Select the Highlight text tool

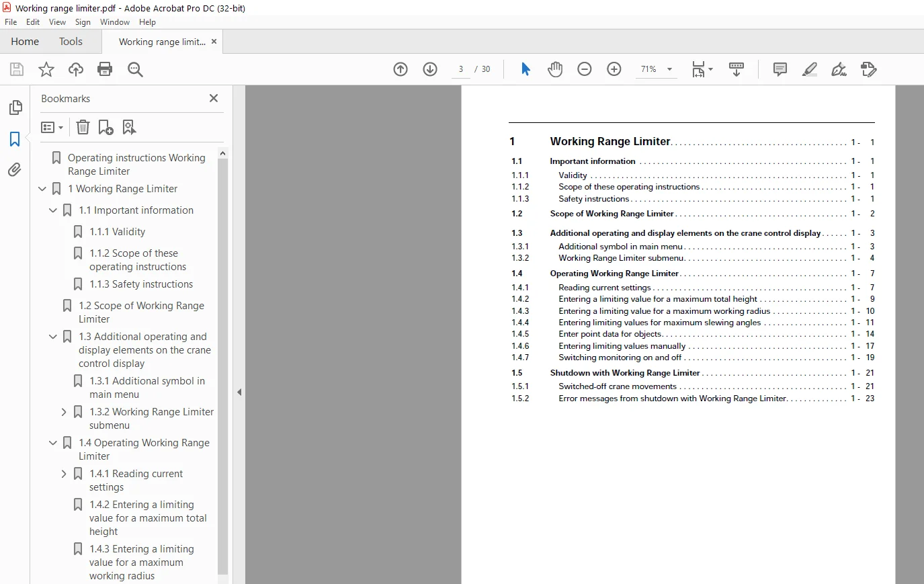coord(810,69)
